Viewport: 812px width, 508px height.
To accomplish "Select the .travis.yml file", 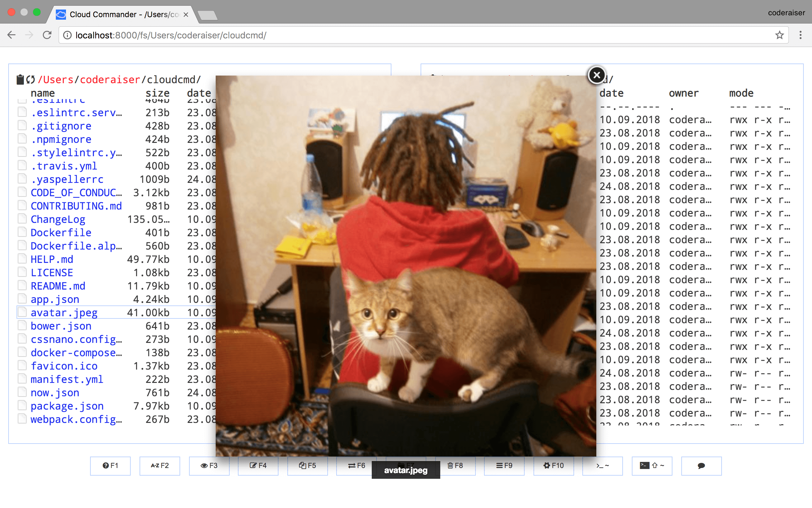I will (x=64, y=166).
